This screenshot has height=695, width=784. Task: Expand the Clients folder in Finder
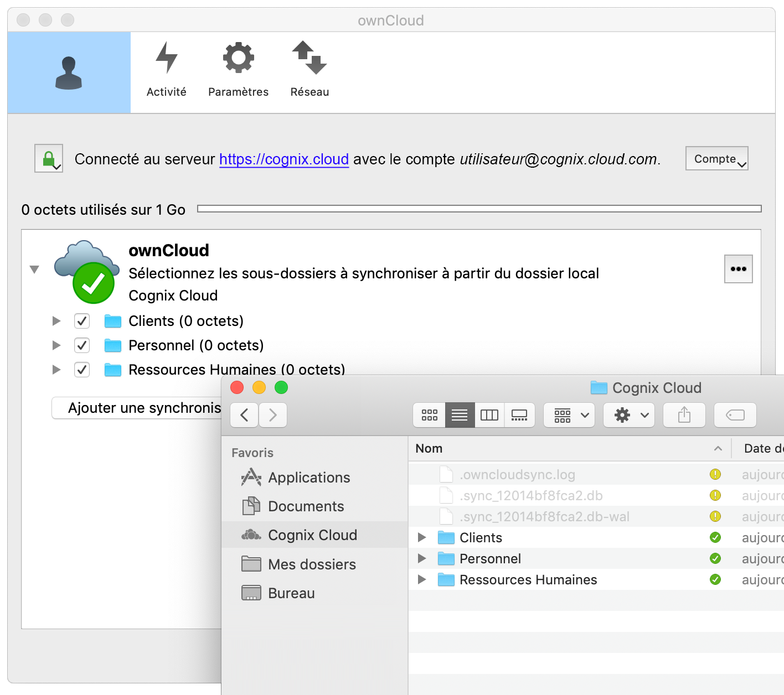coord(422,537)
